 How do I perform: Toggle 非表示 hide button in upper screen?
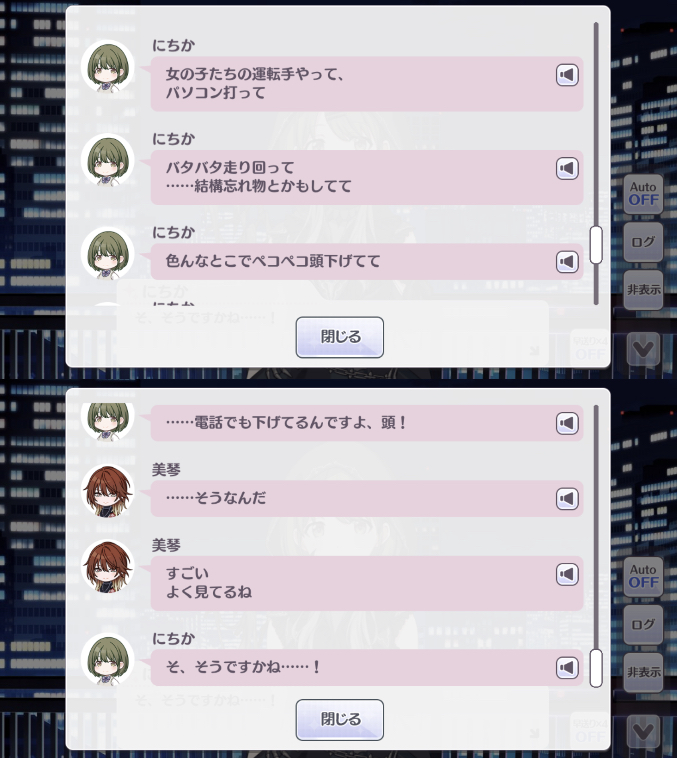[643, 290]
